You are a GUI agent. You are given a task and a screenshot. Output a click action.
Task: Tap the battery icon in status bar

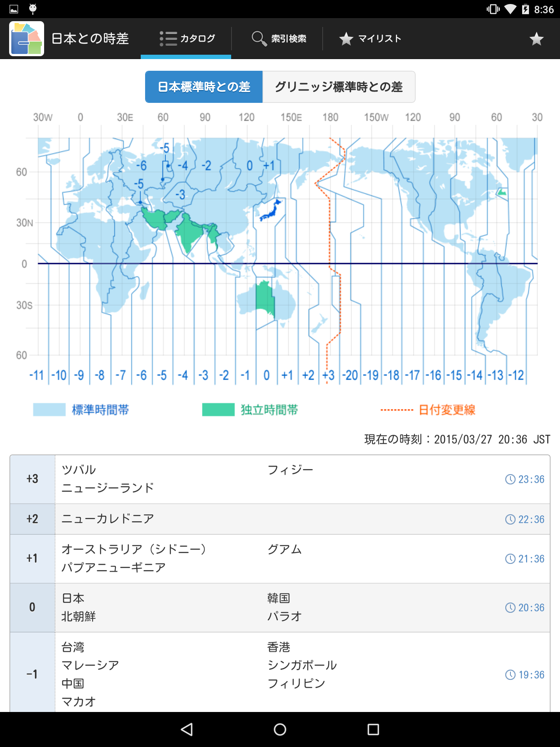pos(525,9)
